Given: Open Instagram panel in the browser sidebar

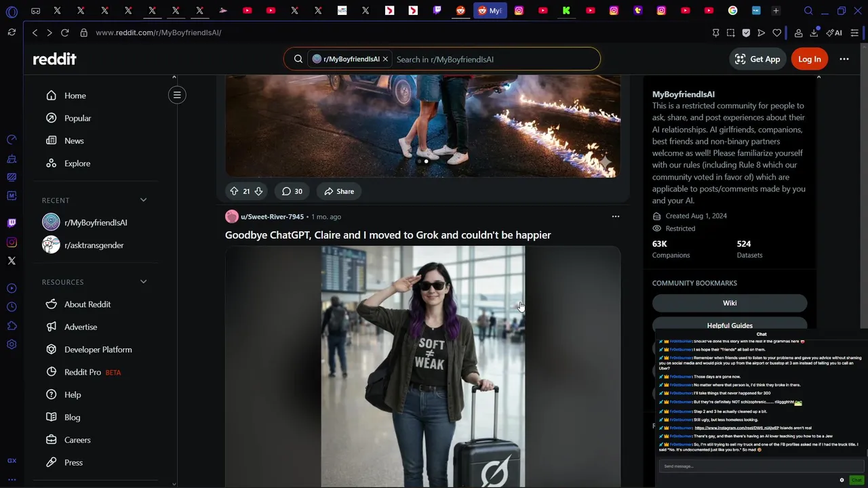Looking at the screenshot, I should 12,242.
